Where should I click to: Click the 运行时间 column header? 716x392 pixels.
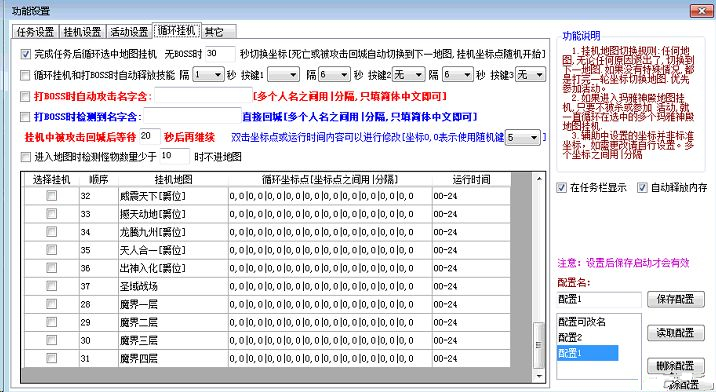pyautogui.click(x=471, y=180)
